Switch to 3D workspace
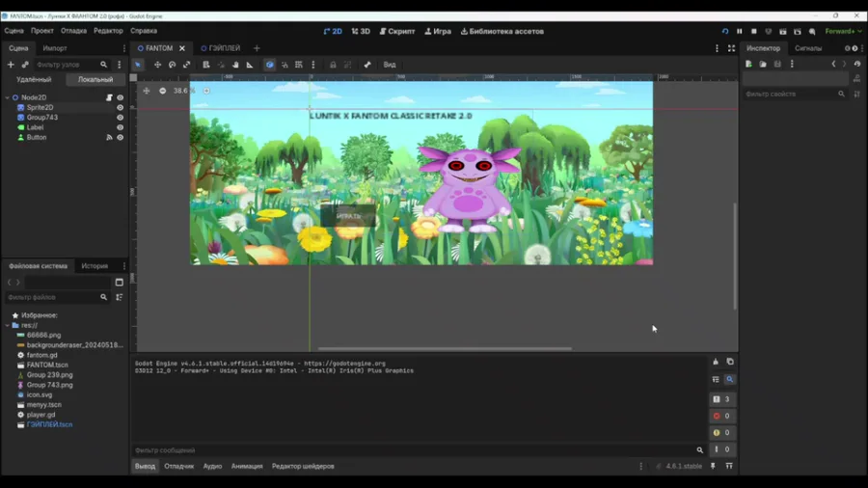 click(x=361, y=32)
